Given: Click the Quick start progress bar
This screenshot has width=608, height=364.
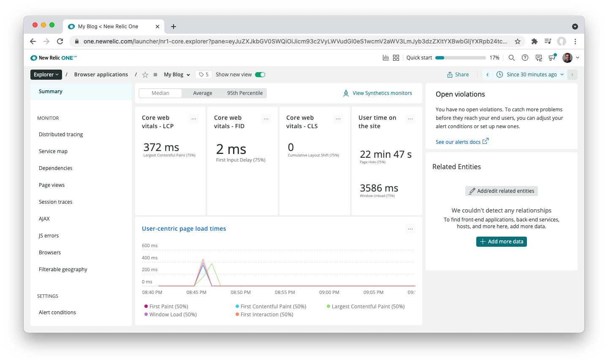Looking at the screenshot, I should (x=460, y=58).
